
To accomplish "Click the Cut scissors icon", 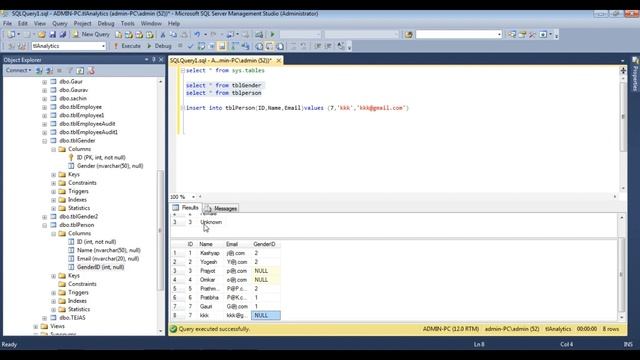I will 163,35.
